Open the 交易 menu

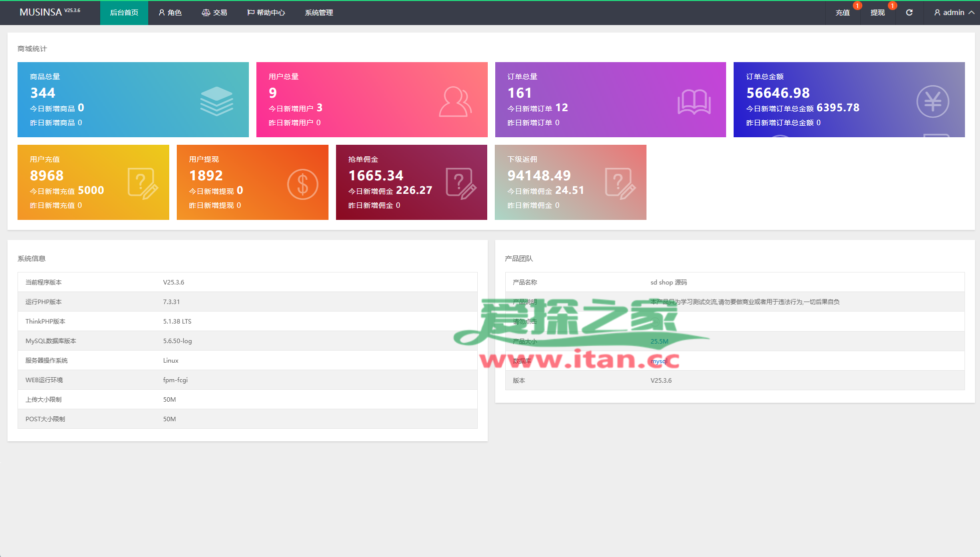[x=214, y=13]
